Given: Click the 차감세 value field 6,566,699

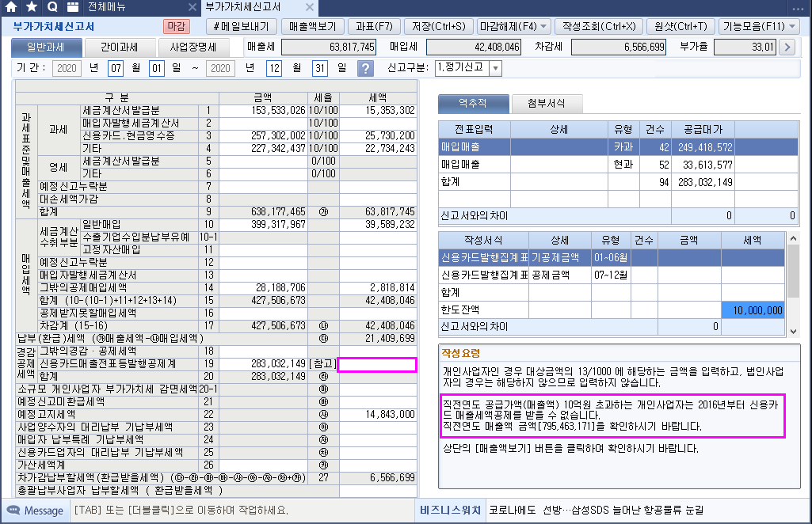Looking at the screenshot, I should [619, 47].
